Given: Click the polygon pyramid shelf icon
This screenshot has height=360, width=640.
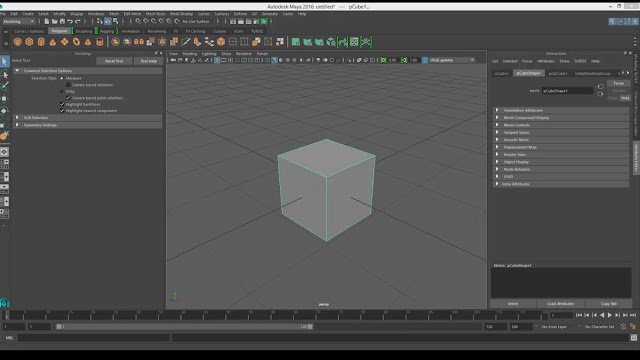Looking at the screenshot, I should coord(88,42).
